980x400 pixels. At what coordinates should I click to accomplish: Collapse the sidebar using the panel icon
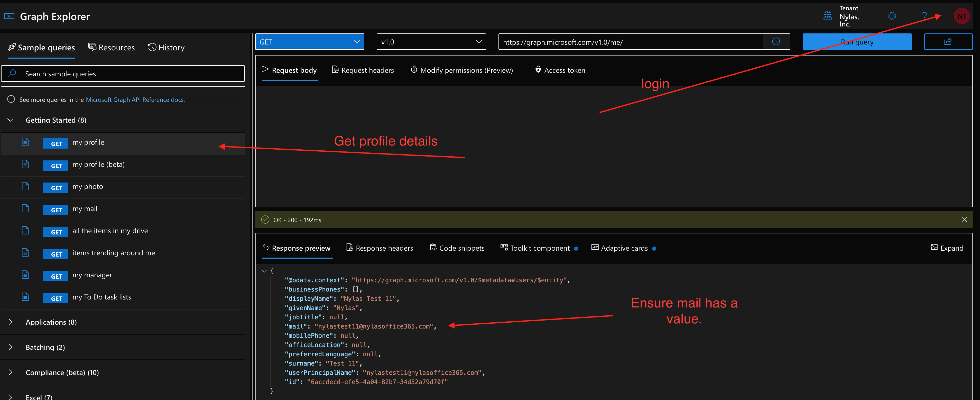click(x=9, y=16)
